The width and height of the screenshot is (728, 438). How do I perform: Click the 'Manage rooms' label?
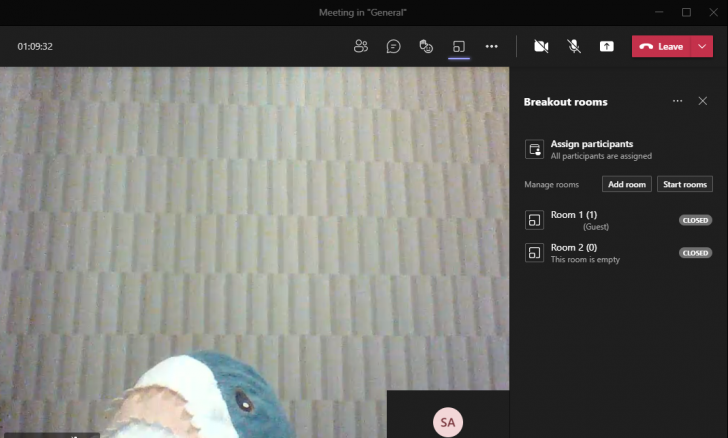(x=552, y=184)
